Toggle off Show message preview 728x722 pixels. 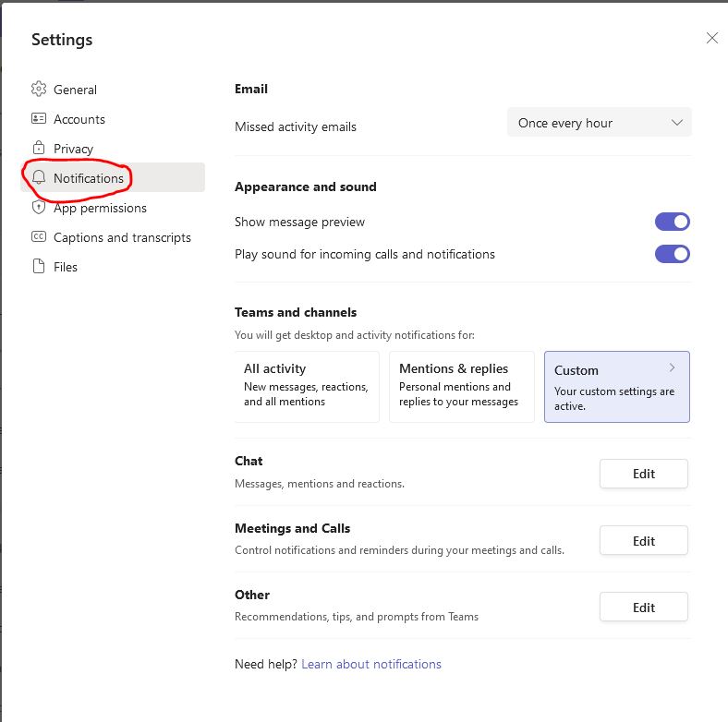coord(672,222)
